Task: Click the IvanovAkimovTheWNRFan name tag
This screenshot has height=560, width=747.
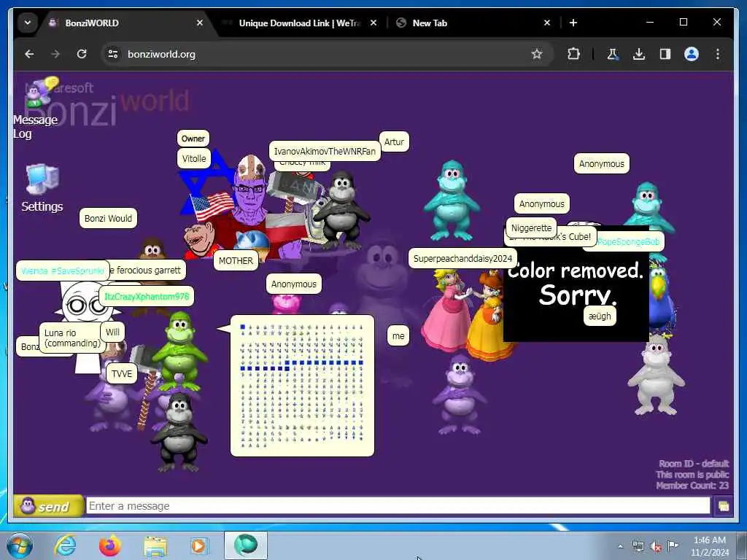Action: (325, 151)
